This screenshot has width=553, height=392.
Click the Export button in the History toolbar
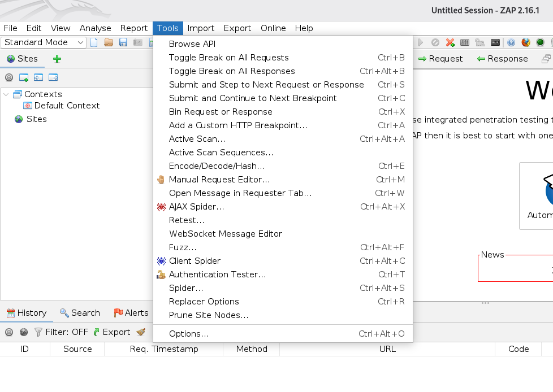pyautogui.click(x=112, y=332)
